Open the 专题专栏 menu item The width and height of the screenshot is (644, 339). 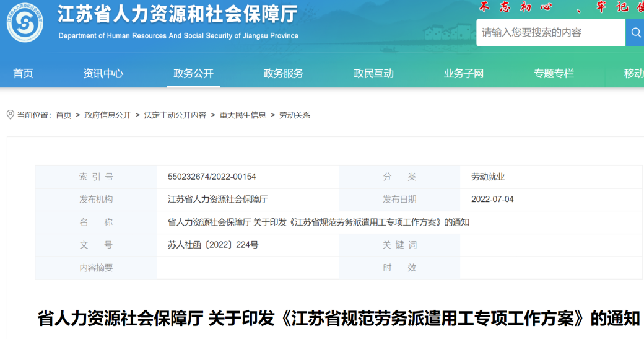click(x=554, y=73)
